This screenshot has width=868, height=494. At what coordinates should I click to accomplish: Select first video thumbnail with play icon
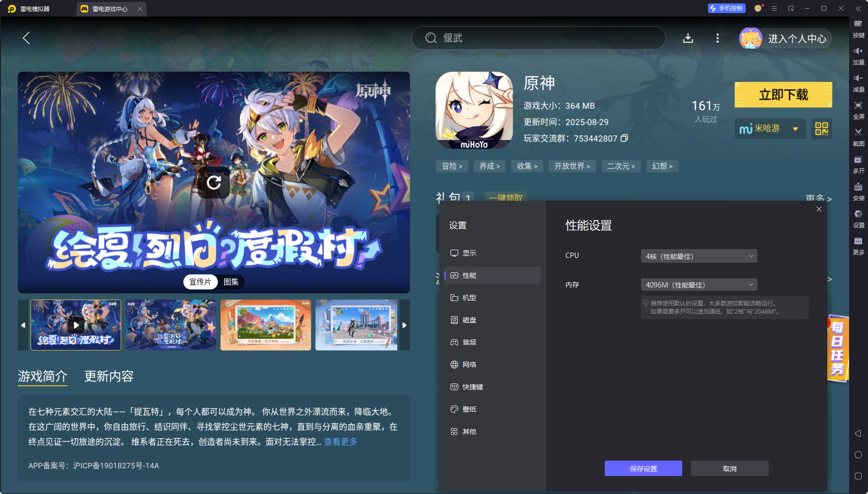76,325
